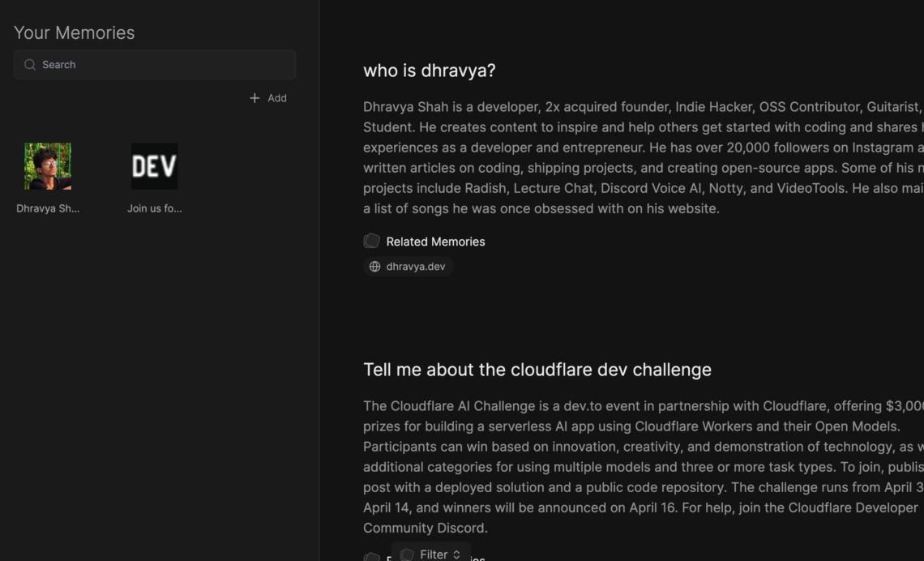Image resolution: width=924 pixels, height=561 pixels.
Task: Click the plus icon beside Add
Action: click(255, 98)
